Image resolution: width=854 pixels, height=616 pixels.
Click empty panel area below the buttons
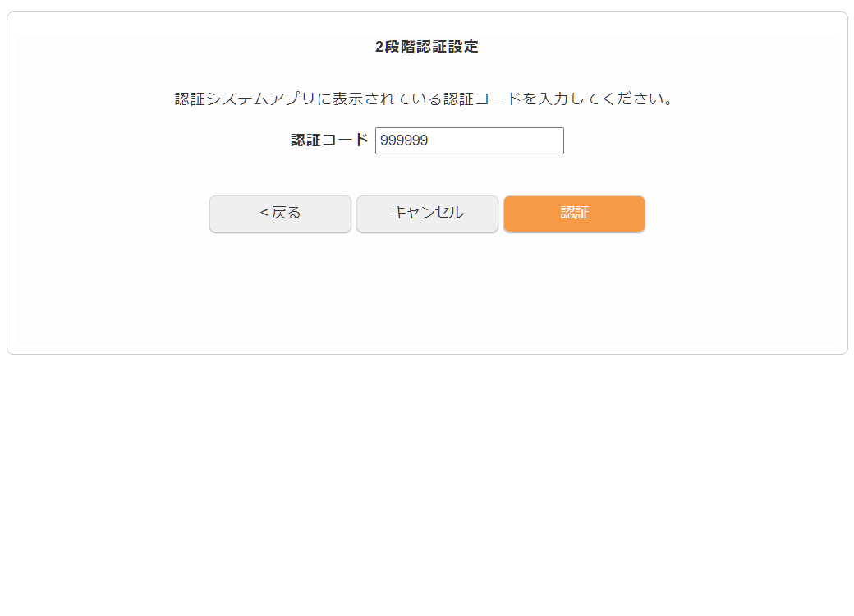[427, 288]
